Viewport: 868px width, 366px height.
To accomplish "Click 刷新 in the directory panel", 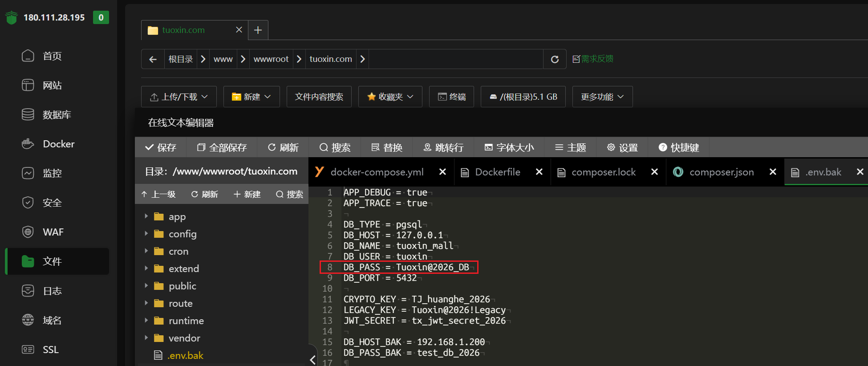I will click(204, 194).
